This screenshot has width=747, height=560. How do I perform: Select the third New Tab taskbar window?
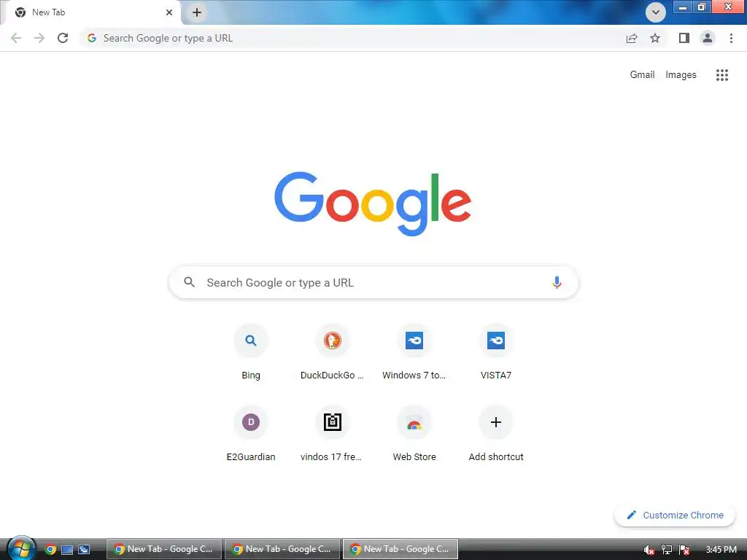[400, 549]
